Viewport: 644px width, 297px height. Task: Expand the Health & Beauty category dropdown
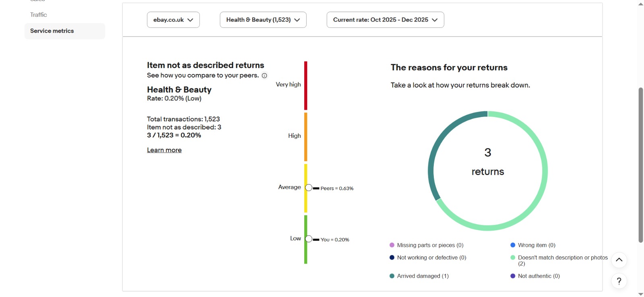[x=263, y=20]
